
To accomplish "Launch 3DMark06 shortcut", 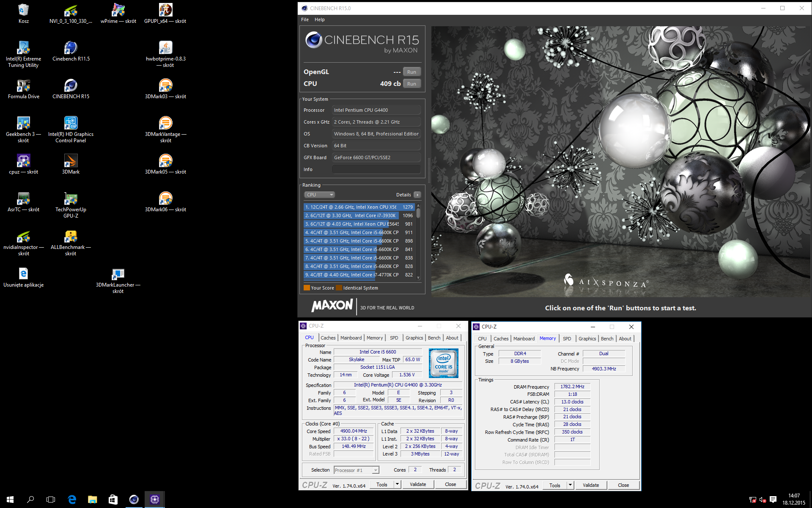I will (165, 202).
